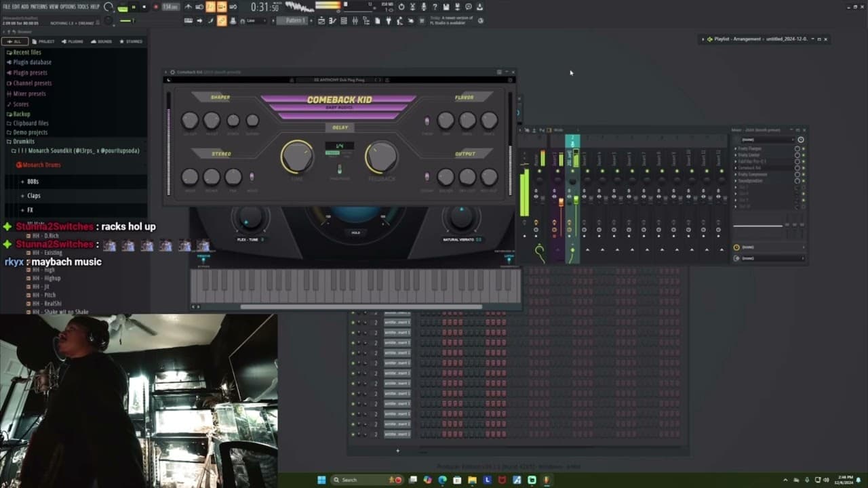Open the Monarch Drums folder
The image size is (868, 488).
(x=41, y=165)
